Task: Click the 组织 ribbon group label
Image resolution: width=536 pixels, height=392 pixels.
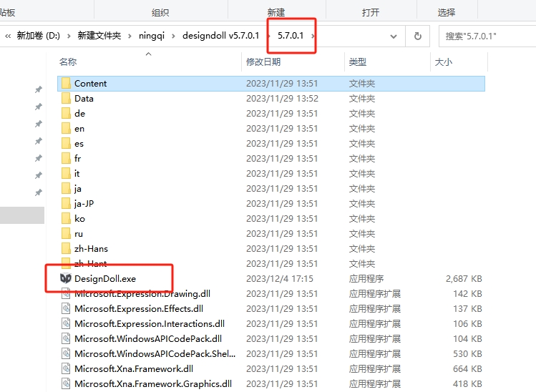Action: (x=160, y=13)
